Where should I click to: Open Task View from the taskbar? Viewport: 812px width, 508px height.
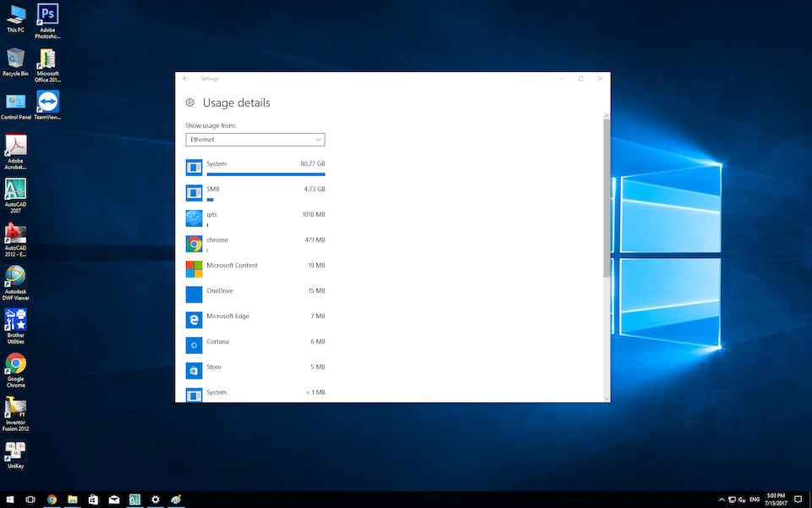(30, 500)
